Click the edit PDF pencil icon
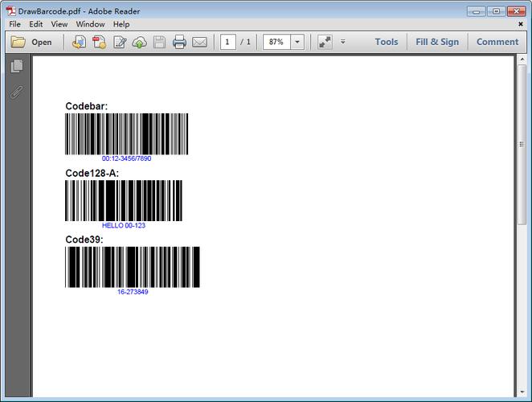 (120, 42)
